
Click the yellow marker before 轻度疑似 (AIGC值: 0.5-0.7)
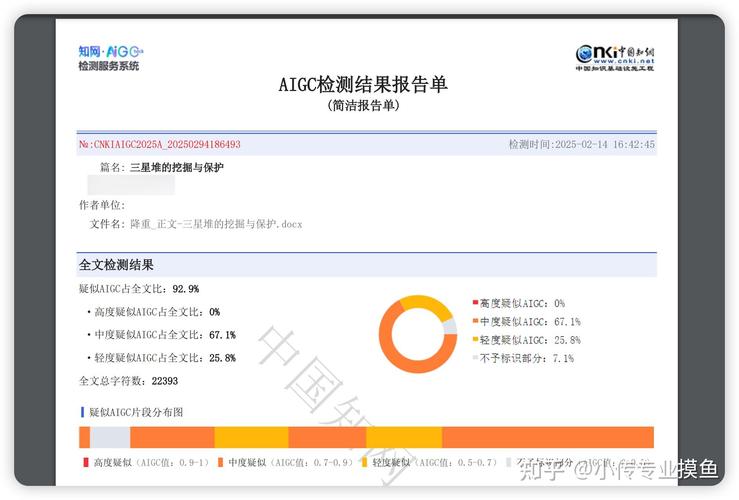click(x=364, y=462)
